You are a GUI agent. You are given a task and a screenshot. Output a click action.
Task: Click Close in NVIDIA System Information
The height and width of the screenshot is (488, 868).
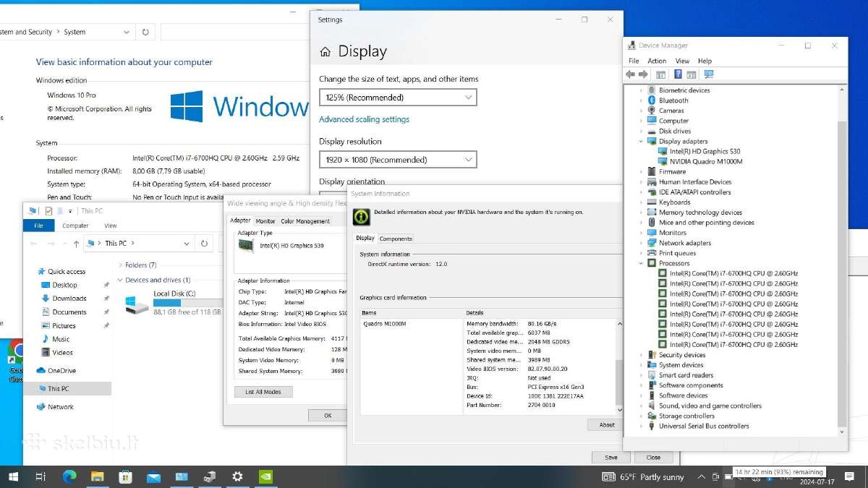point(654,458)
